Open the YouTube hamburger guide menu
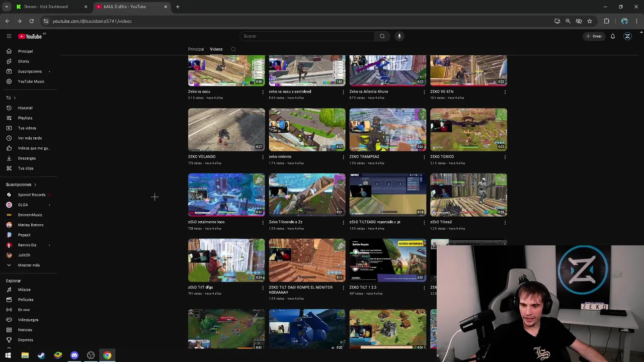The height and width of the screenshot is (362, 644). coord(9,36)
